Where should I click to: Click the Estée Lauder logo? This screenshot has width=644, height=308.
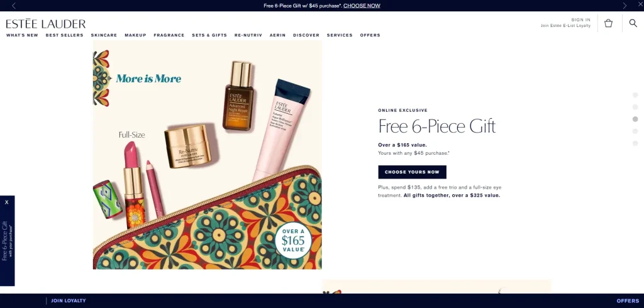(46, 24)
